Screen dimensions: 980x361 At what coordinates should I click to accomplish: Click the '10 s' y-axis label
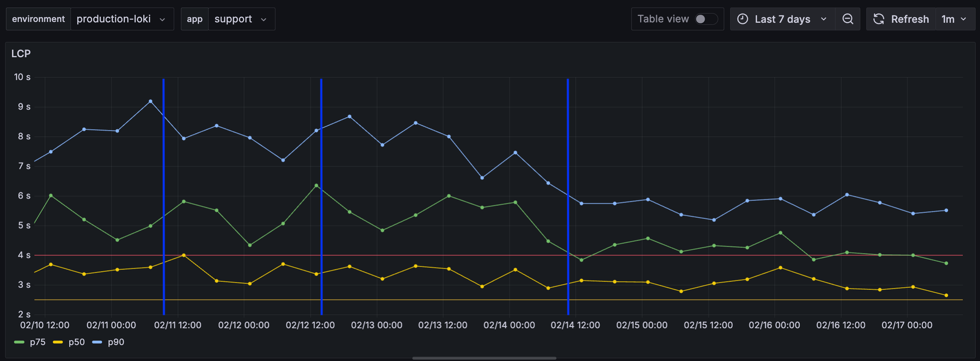click(22, 77)
